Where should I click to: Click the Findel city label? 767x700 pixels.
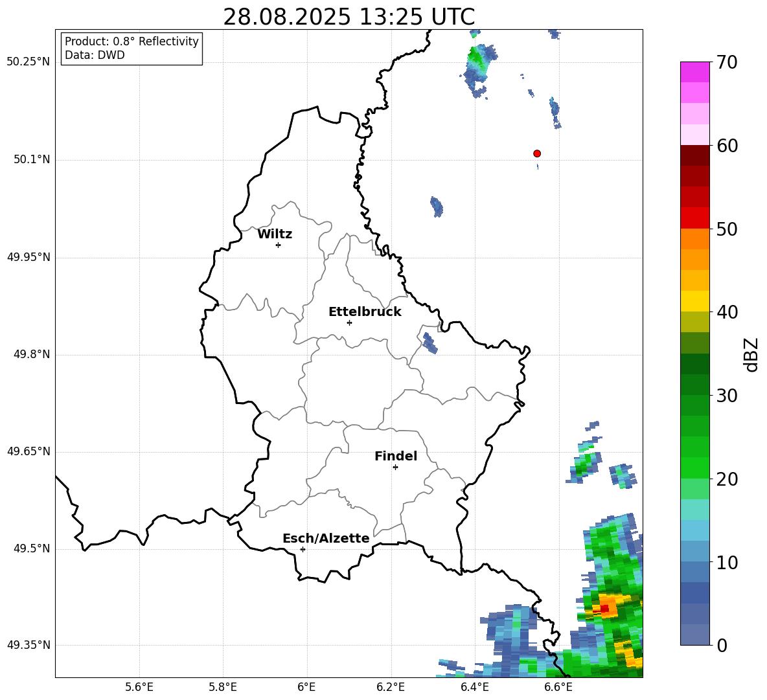396,456
